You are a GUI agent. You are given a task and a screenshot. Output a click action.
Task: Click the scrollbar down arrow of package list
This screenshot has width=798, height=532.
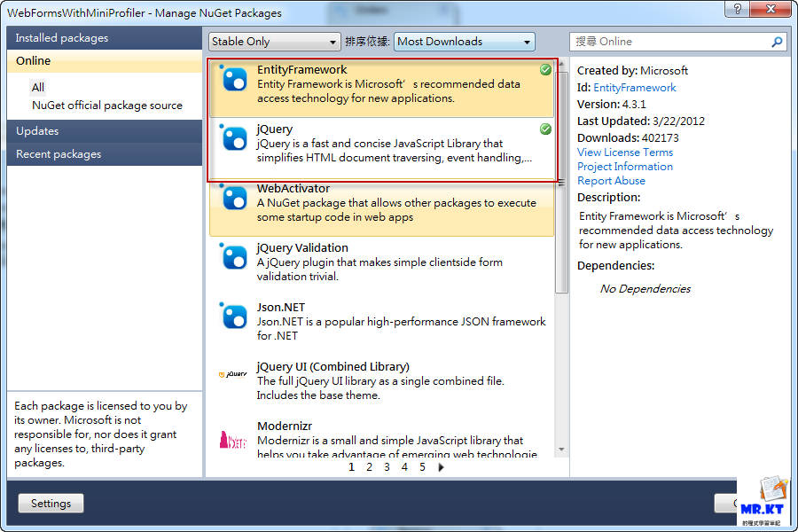tap(561, 450)
